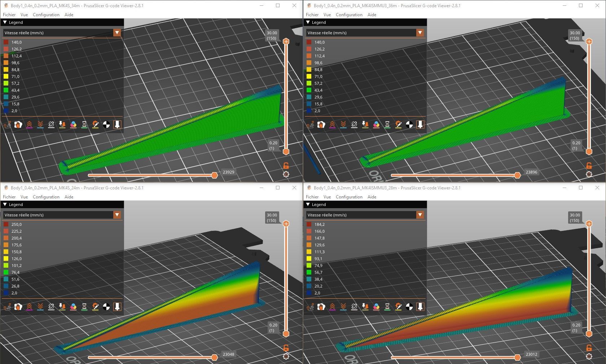Click the horizontal moves slider handle in the MK4S_24m window

point(214,358)
